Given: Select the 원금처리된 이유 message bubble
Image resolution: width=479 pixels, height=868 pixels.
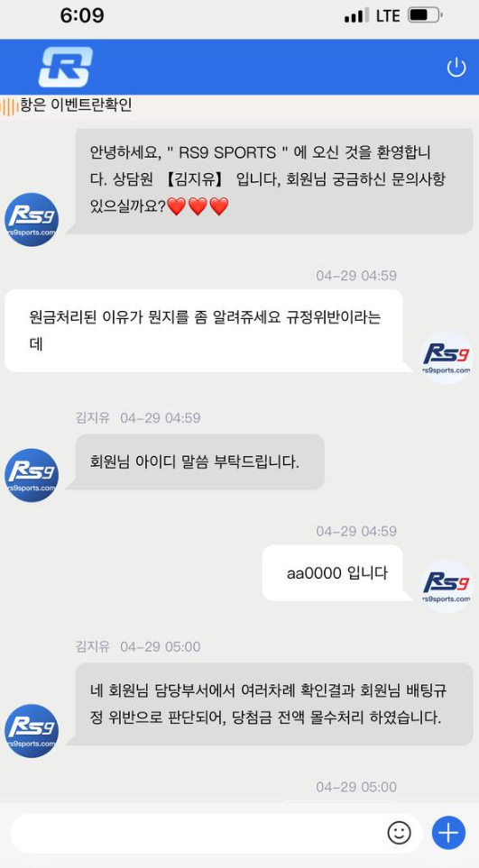Looking at the screenshot, I should point(204,331).
